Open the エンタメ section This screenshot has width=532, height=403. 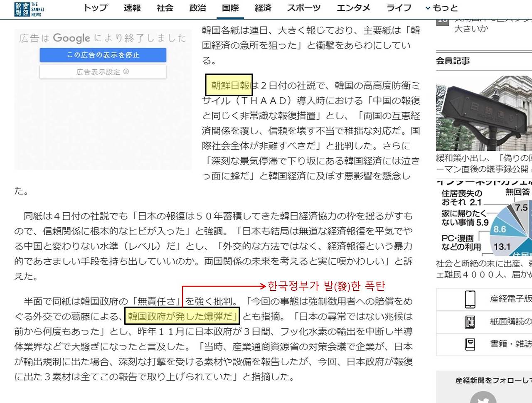coord(353,8)
